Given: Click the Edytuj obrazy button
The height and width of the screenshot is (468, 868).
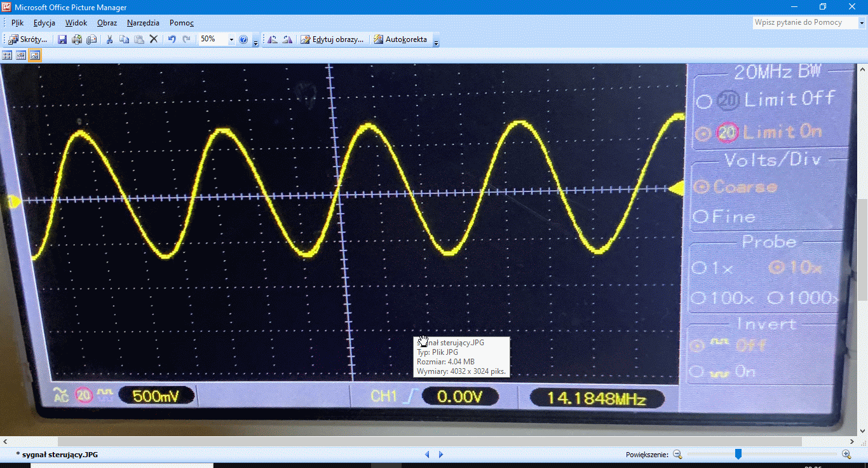Looking at the screenshot, I should [x=332, y=39].
